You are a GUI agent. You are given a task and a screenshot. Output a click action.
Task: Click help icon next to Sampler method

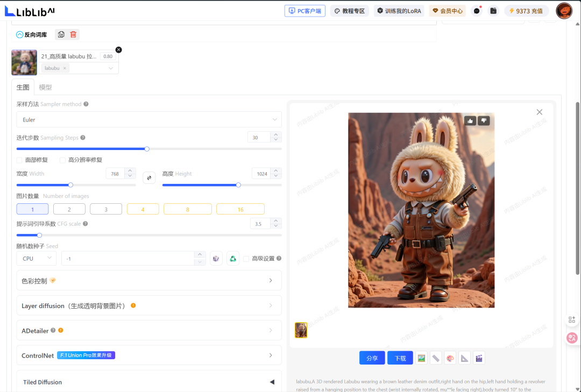[x=86, y=104]
